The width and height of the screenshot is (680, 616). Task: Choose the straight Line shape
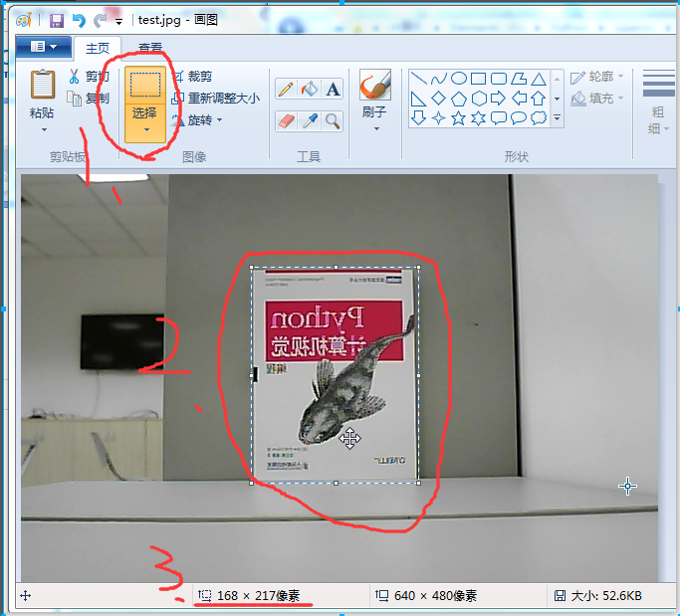coord(418,79)
